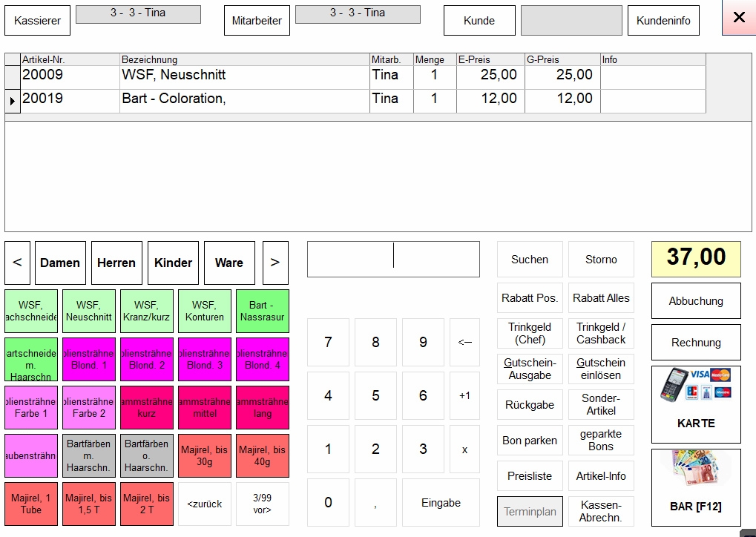The image size is (756, 537).
Task: Click the +1 quantity key
Action: (464, 395)
